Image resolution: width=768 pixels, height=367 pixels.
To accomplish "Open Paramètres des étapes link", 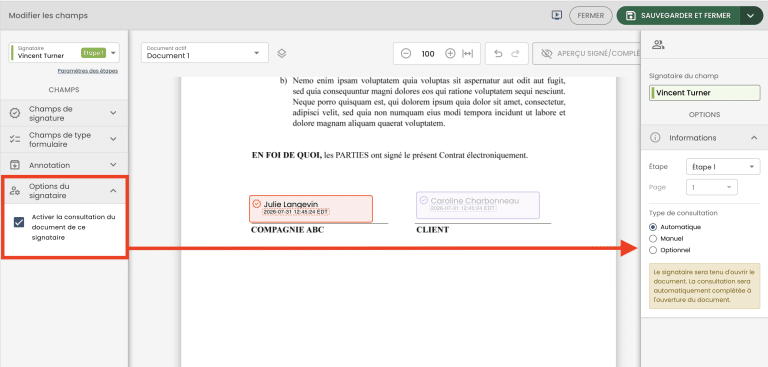I will click(x=87, y=71).
